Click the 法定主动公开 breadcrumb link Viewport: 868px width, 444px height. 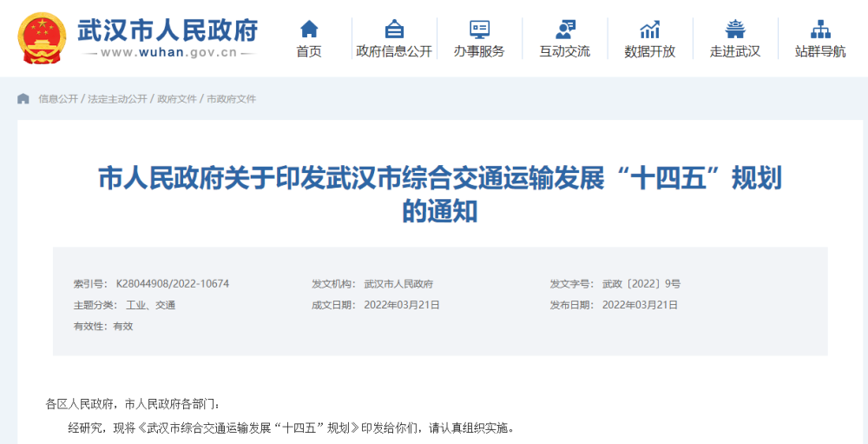click(117, 99)
